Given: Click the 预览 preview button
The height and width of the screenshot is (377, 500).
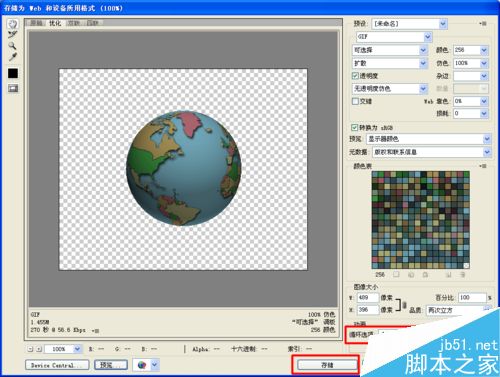Looking at the screenshot, I should [110, 365].
